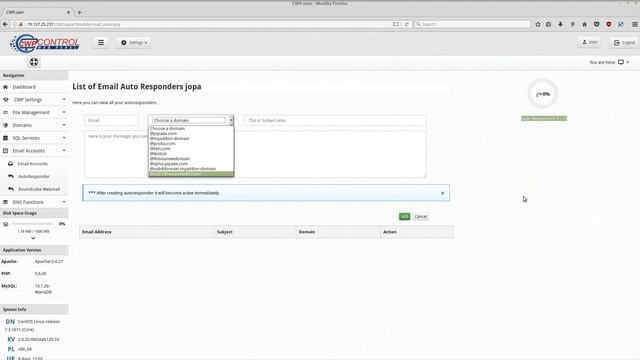640x360 pixels.
Task: Dismiss the autoresponder info alert
Action: tap(442, 193)
